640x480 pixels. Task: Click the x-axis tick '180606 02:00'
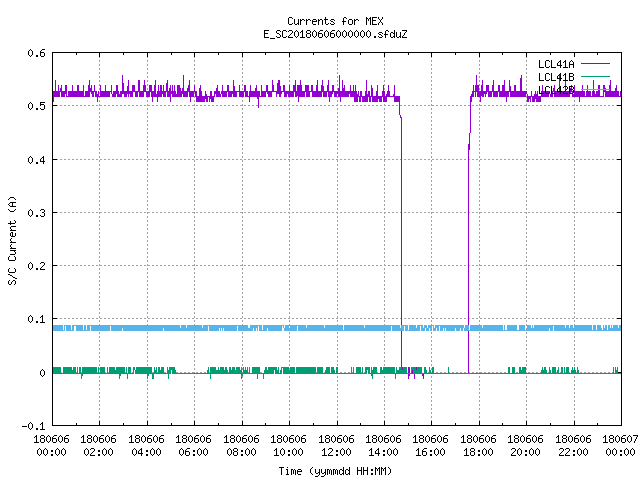pos(98,446)
